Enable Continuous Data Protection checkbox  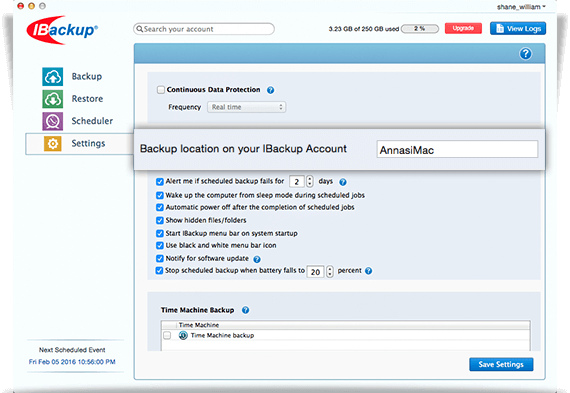click(x=161, y=90)
